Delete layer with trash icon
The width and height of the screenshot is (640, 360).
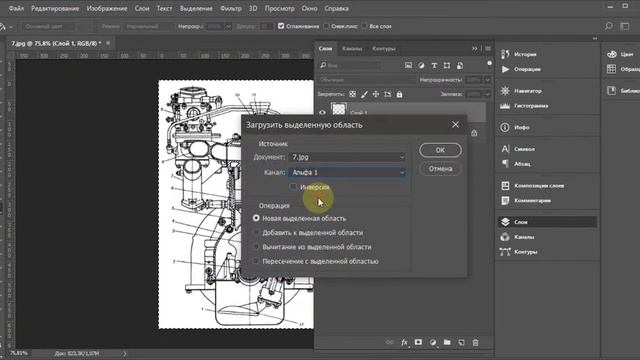[476, 342]
